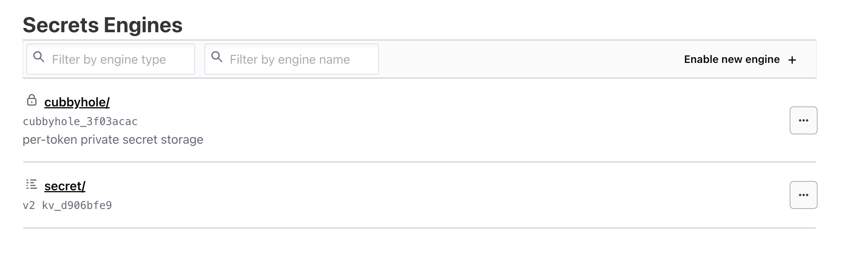This screenshot has width=868, height=254.
Task: Click the search icon in engine type filter
Action: 39,57
